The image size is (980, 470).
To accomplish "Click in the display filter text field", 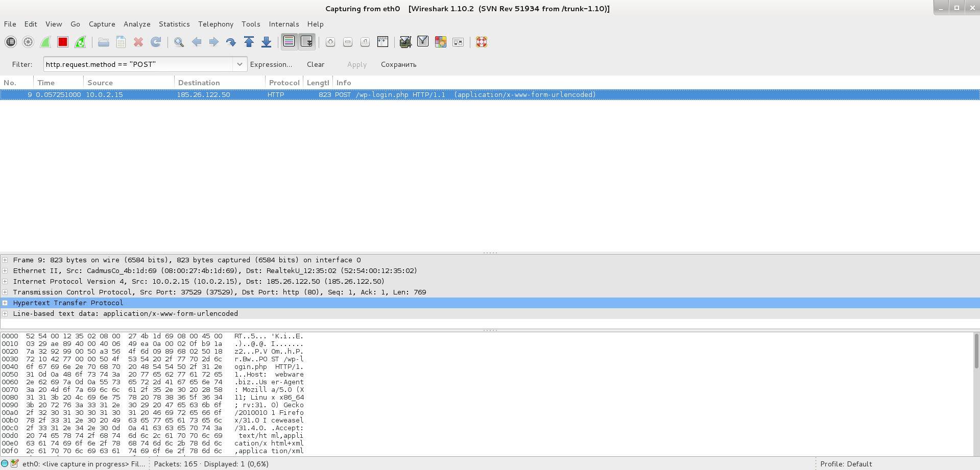I will pyautogui.click(x=138, y=64).
